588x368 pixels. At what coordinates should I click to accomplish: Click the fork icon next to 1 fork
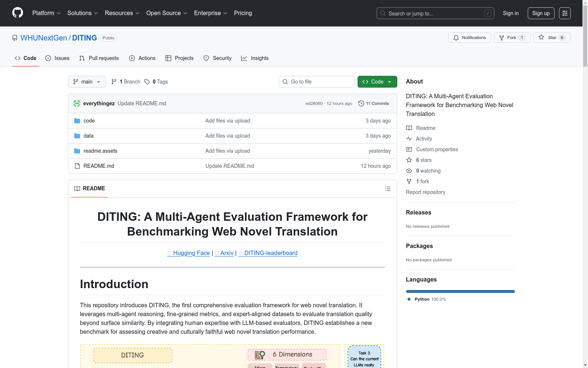point(409,181)
